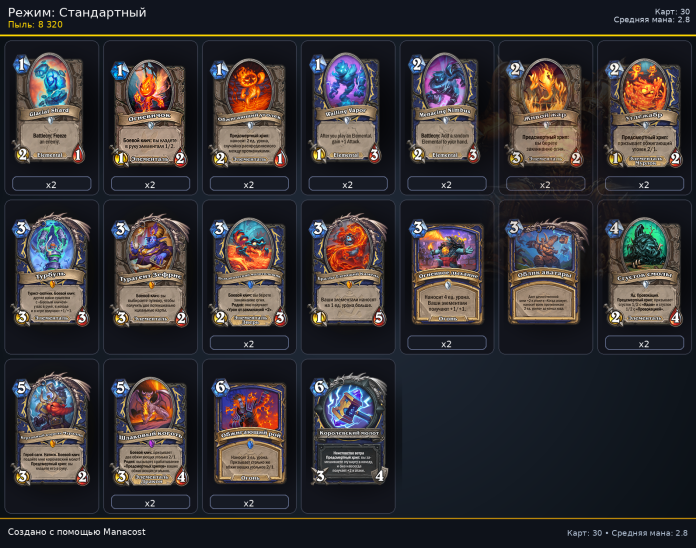
Task: Select the Королевский молот weapon card
Action: click(348, 430)
